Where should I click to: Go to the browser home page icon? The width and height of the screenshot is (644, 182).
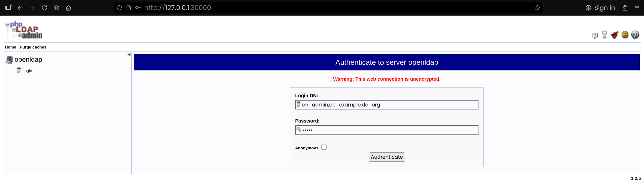(x=68, y=8)
